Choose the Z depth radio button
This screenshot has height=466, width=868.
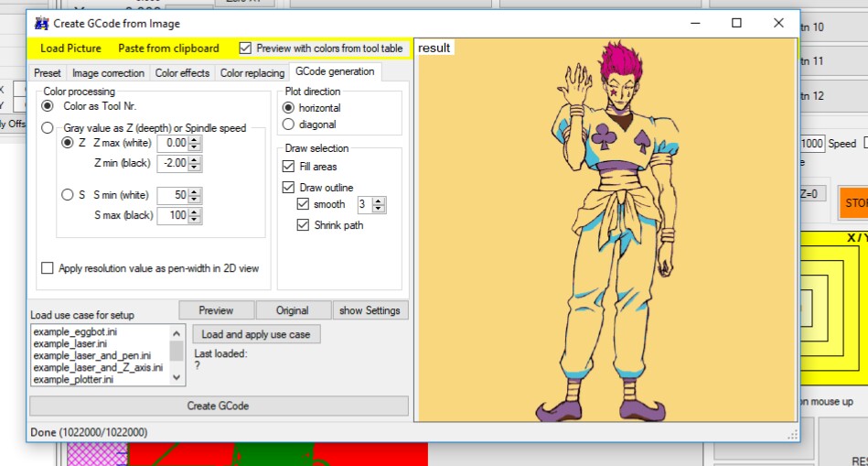pos(68,143)
